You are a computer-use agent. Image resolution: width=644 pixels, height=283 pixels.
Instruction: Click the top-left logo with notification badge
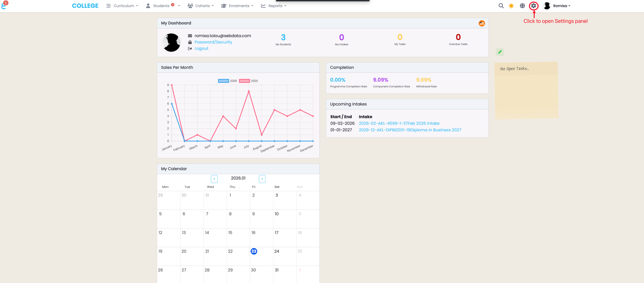click(4, 6)
